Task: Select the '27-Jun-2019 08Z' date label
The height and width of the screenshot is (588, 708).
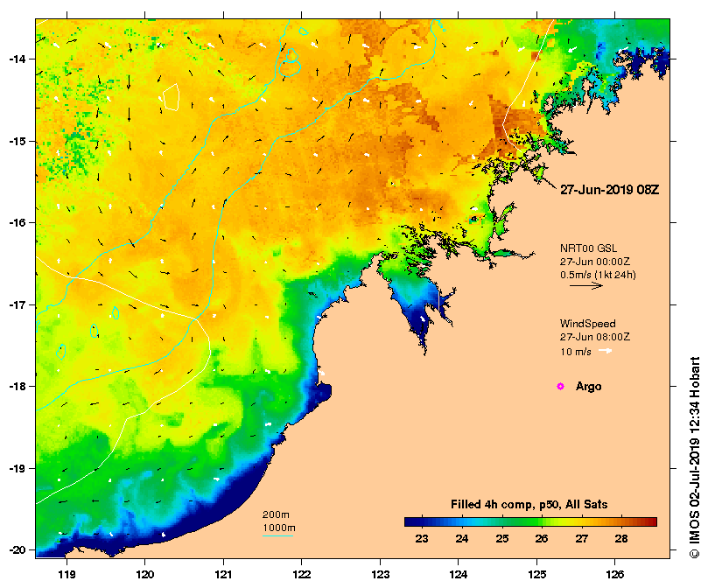Action: tap(610, 190)
